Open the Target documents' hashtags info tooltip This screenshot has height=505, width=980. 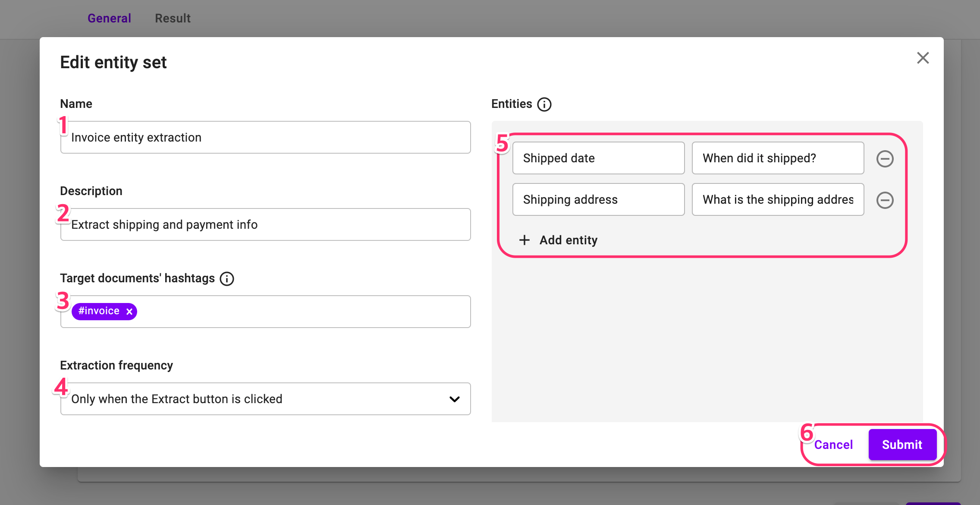click(227, 279)
